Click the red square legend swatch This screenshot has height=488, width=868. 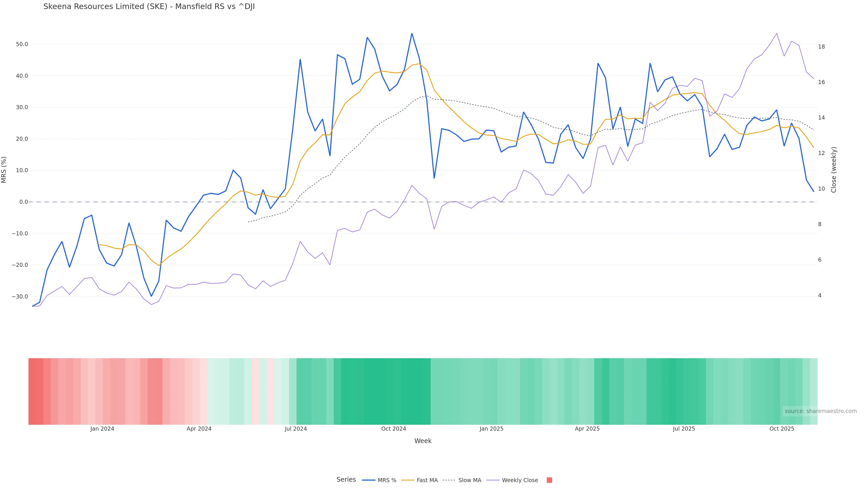pyautogui.click(x=549, y=480)
